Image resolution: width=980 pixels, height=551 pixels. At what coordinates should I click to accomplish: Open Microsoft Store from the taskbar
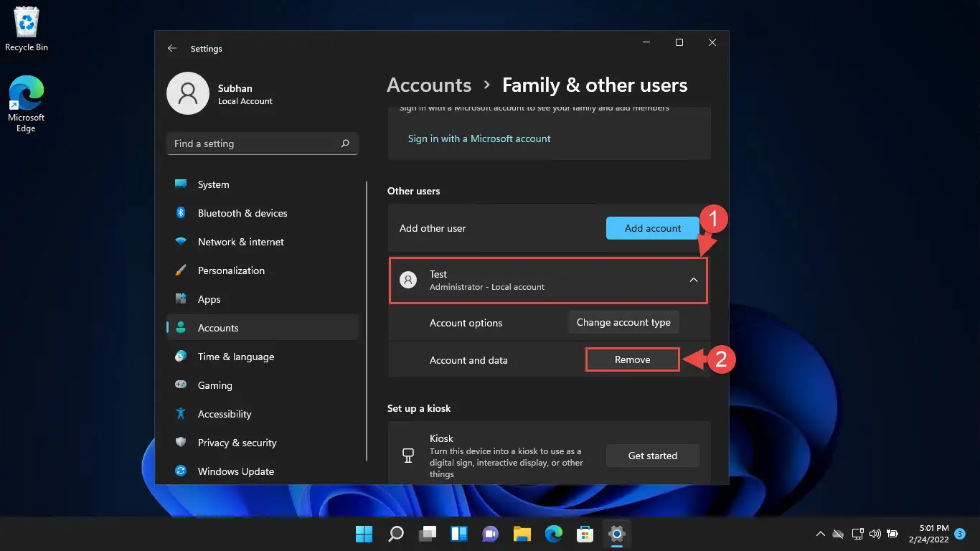point(585,534)
